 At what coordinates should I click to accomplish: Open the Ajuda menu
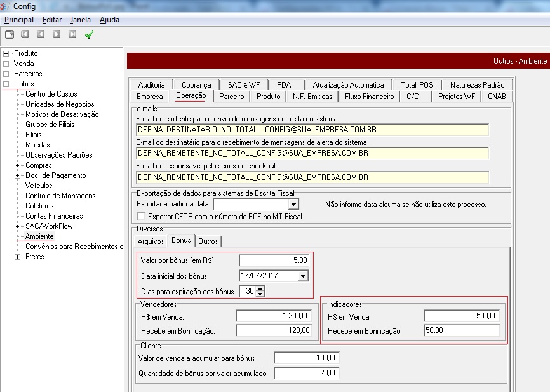109,20
